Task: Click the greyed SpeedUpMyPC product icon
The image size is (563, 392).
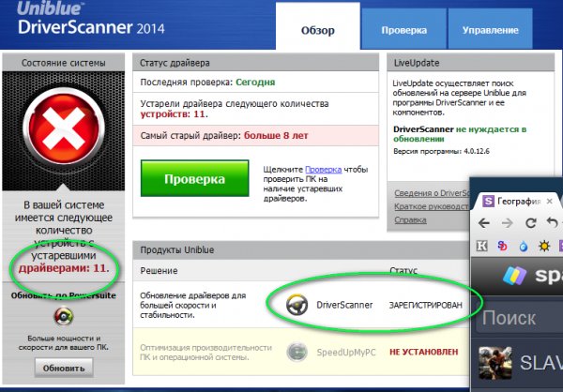Action: [297, 353]
